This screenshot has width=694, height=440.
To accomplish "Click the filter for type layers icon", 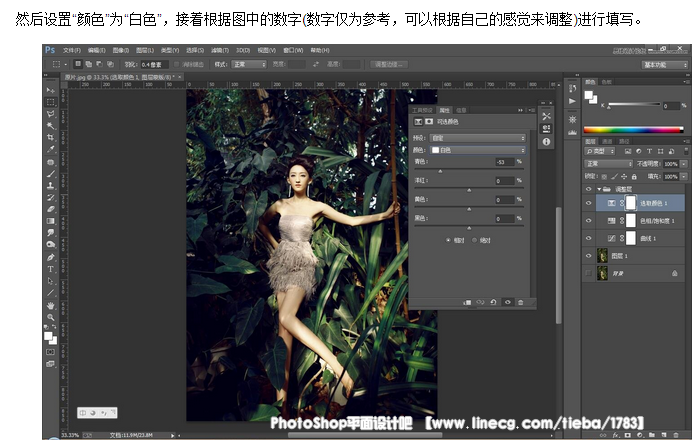I will tap(649, 151).
